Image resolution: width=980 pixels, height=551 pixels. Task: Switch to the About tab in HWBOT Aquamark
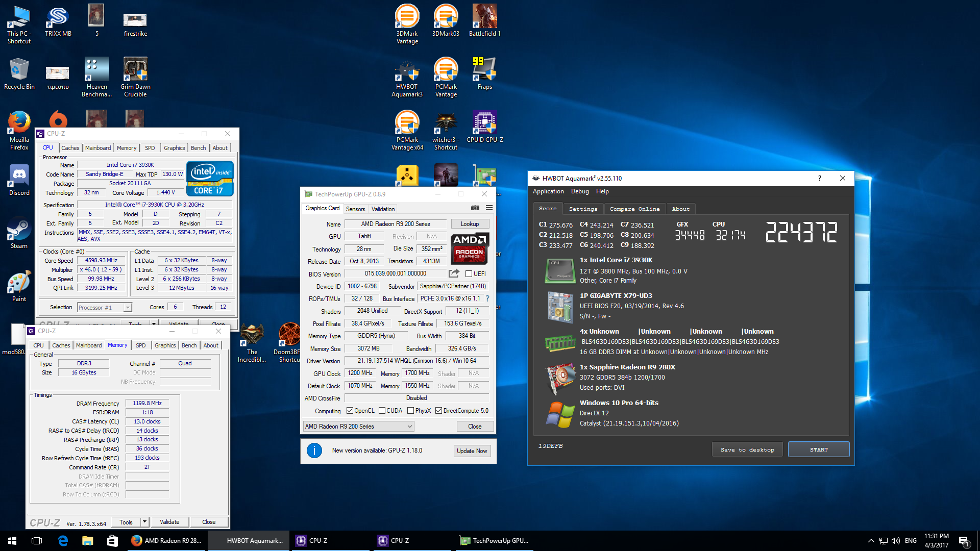pyautogui.click(x=680, y=209)
